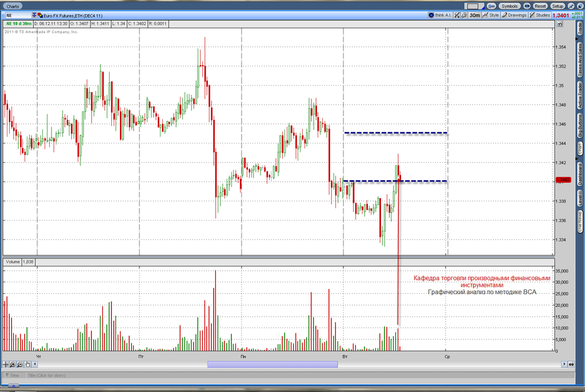
Task: Click the pin window icon
Action: pyautogui.click(x=571, y=6)
